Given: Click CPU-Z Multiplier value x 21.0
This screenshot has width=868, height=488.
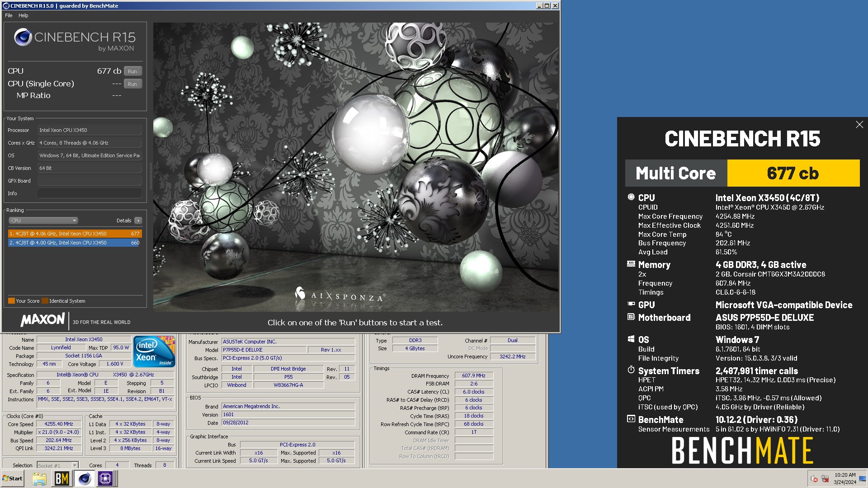Looking at the screenshot, I should [59, 432].
